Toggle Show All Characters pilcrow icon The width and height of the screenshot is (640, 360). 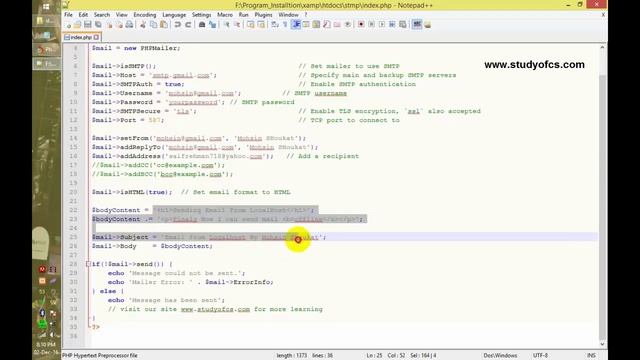284,25
